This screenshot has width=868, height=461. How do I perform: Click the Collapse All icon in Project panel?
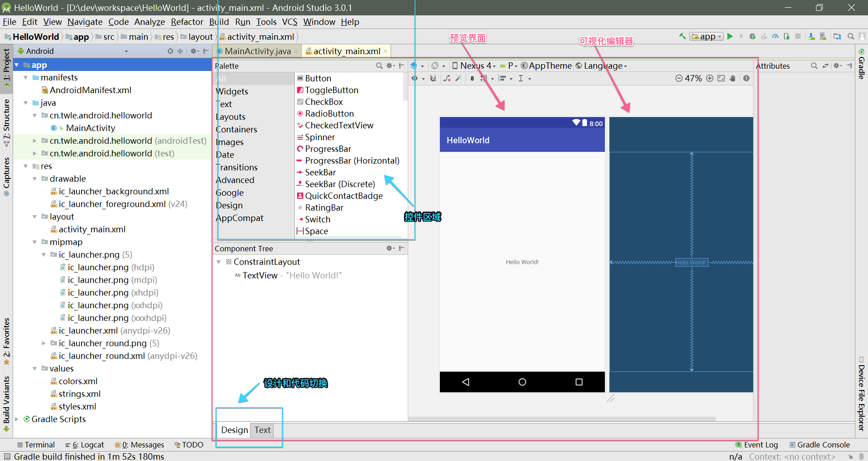click(x=180, y=51)
